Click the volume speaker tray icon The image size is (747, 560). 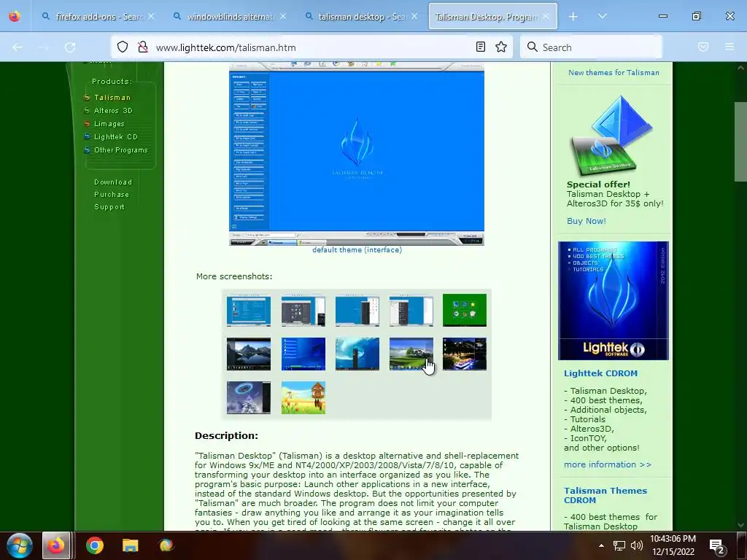click(x=636, y=545)
